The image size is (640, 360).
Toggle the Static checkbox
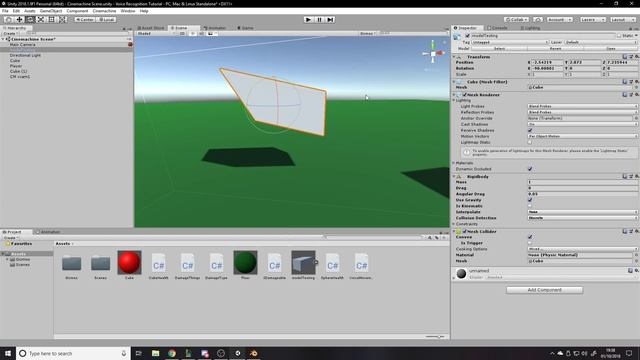tap(619, 36)
